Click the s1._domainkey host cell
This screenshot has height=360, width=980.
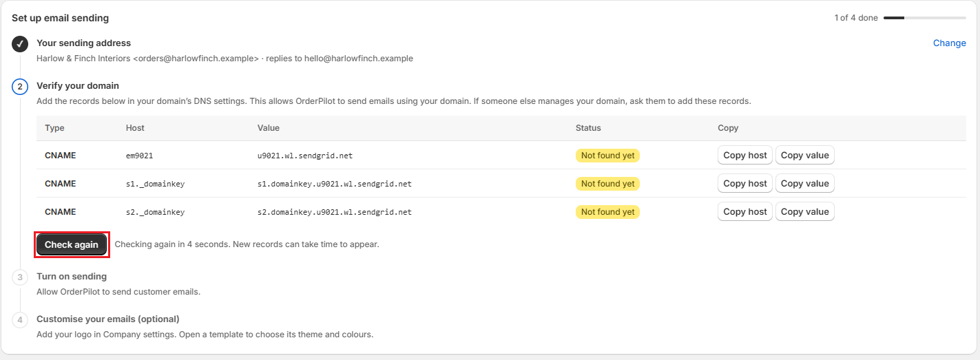click(155, 184)
